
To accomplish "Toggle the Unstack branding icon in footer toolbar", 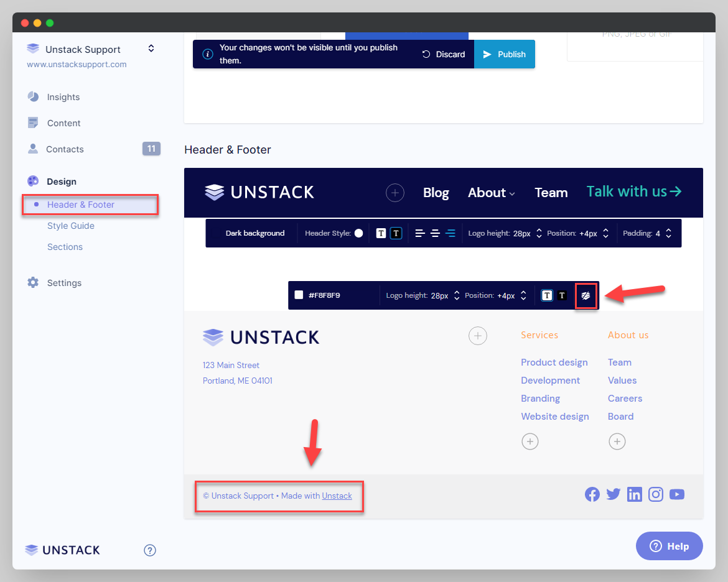I will tap(586, 295).
